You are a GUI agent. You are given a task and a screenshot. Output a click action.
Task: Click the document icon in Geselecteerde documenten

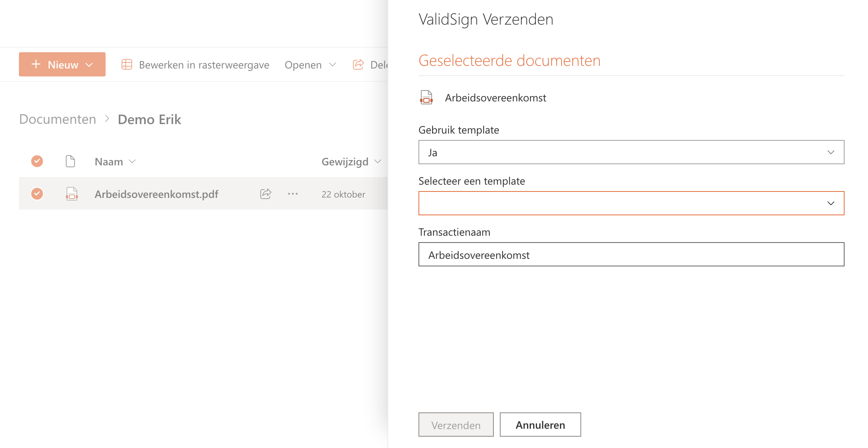(x=426, y=97)
